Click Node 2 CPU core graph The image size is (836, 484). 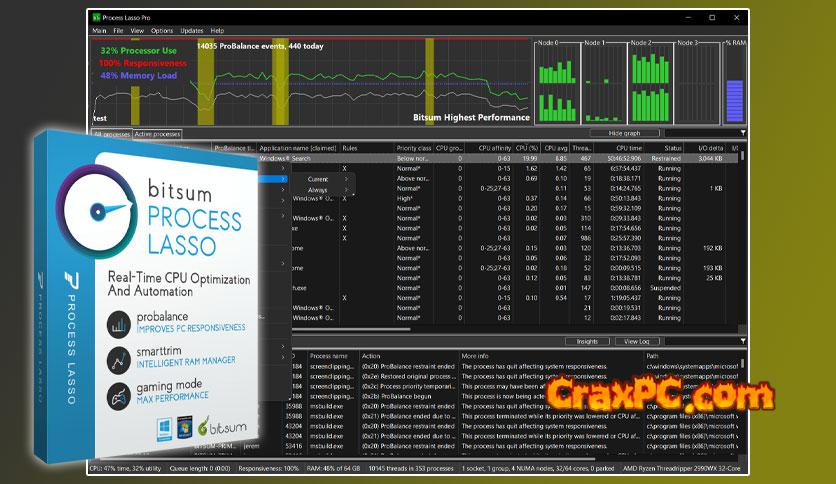pyautogui.click(x=650, y=84)
